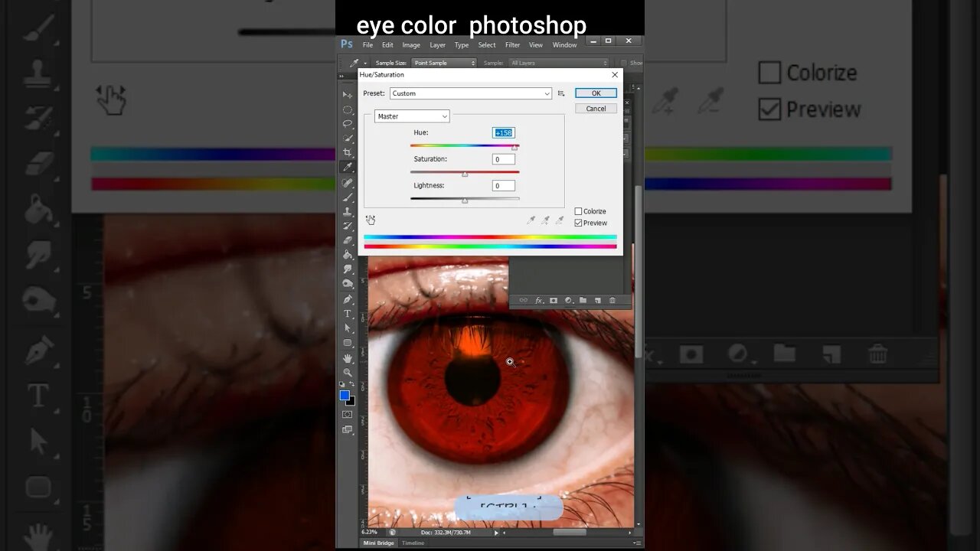Viewport: 980px width, 551px height.
Task: Click the layer effects fx icon
Action: tap(539, 301)
